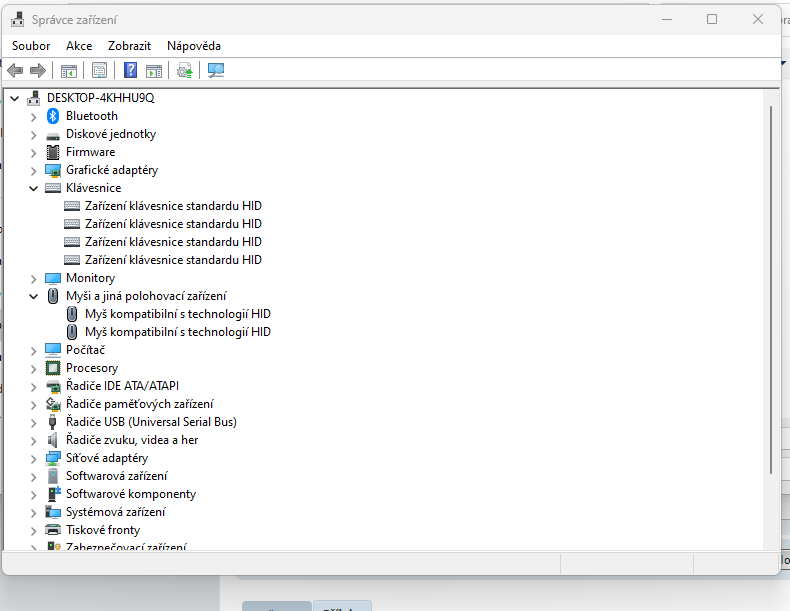
Task: Open the Soubor menu
Action: pos(31,46)
